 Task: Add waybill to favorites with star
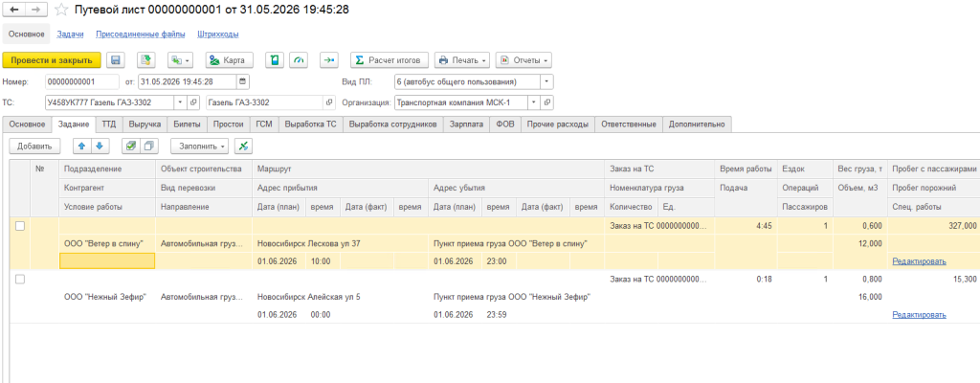click(x=61, y=10)
